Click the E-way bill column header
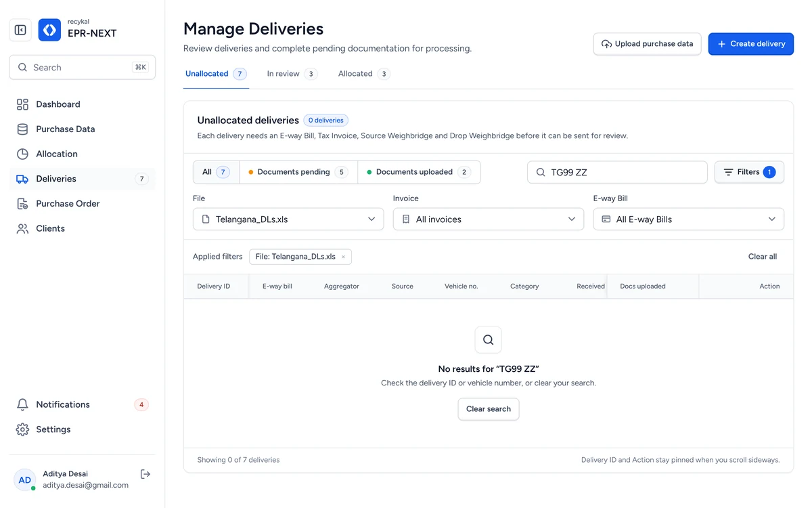 tap(277, 287)
